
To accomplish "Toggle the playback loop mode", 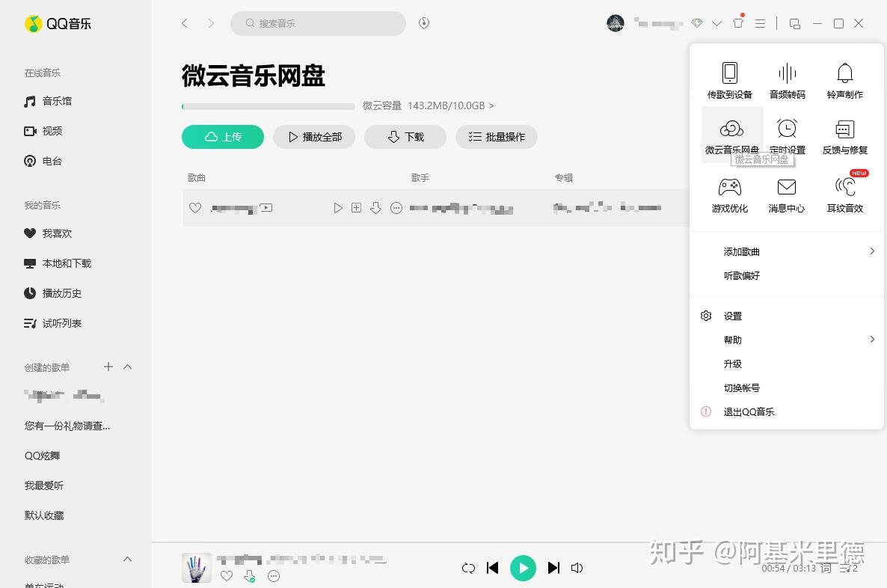I will 468,569.
